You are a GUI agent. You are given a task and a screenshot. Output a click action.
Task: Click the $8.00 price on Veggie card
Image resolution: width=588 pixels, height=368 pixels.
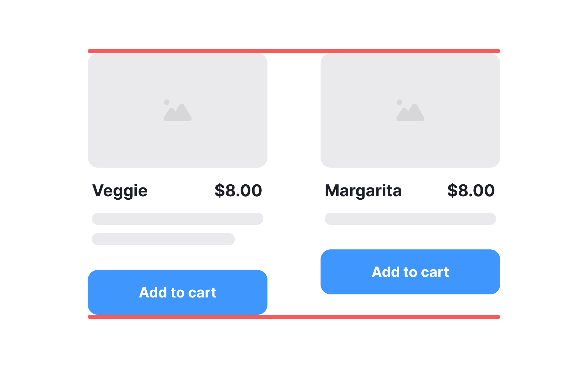pyautogui.click(x=238, y=191)
